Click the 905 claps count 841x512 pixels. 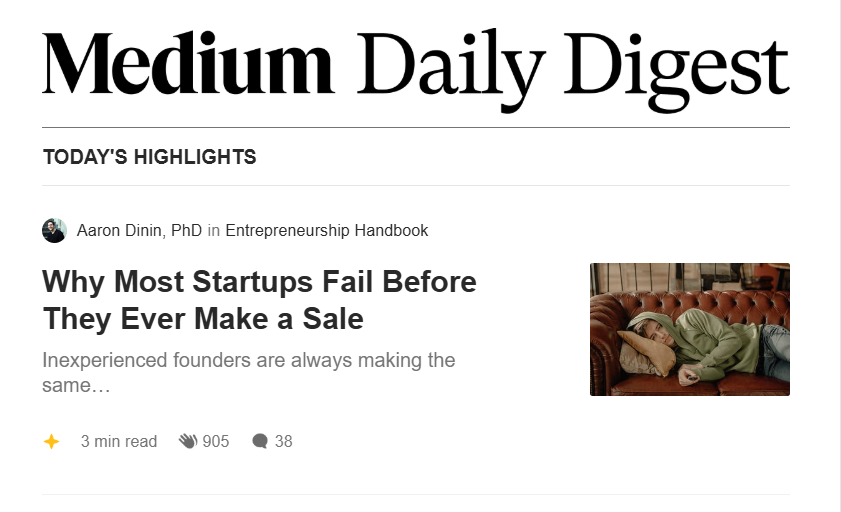point(216,441)
